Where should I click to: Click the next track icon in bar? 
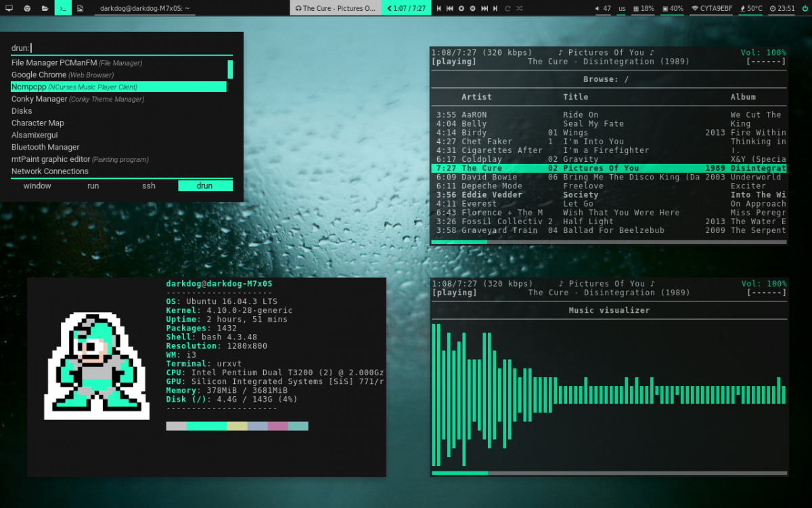click(495, 8)
